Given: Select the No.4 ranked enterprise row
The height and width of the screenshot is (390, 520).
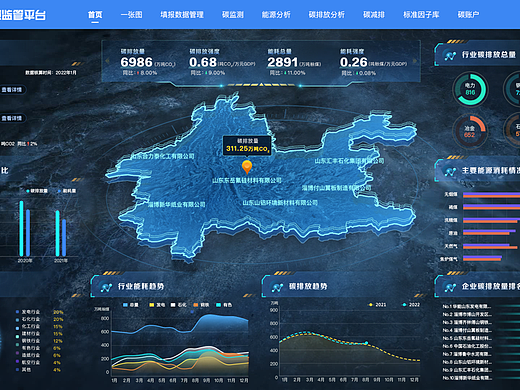Looking at the screenshot, I should 481,330.
